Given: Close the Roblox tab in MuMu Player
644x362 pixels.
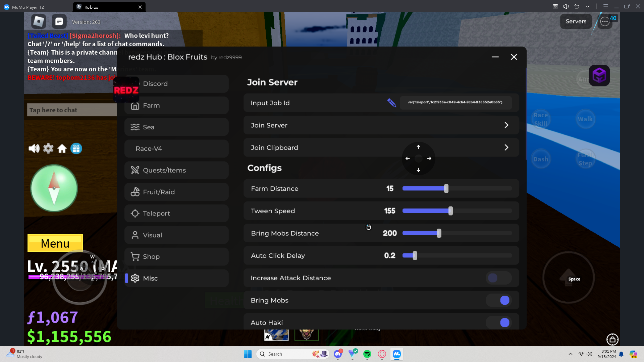Looking at the screenshot, I should tap(140, 7).
